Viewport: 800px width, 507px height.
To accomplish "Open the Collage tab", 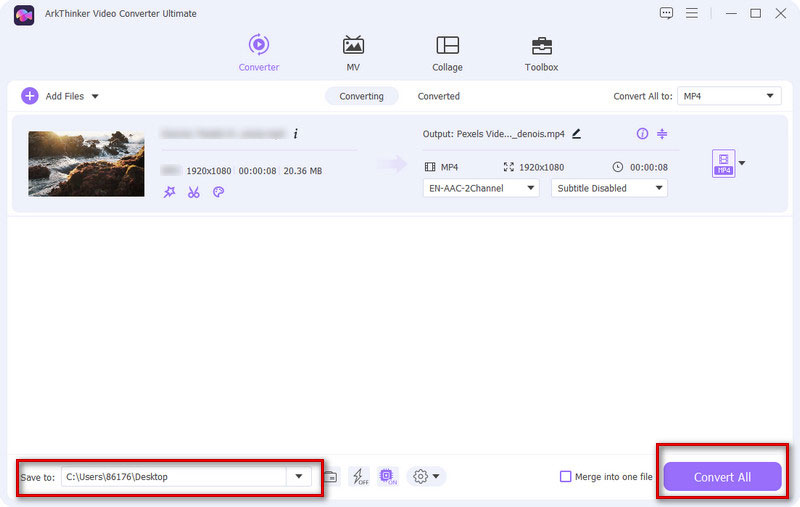I will pos(447,53).
